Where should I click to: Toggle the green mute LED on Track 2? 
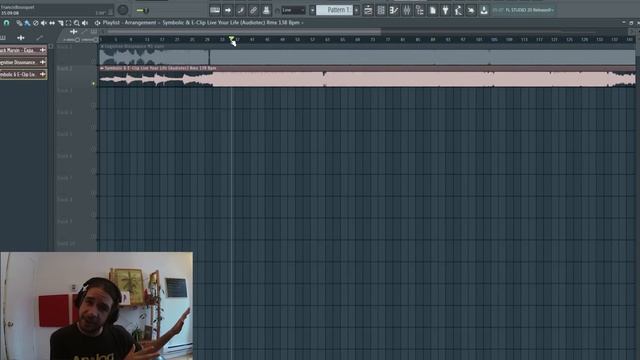pos(93,83)
